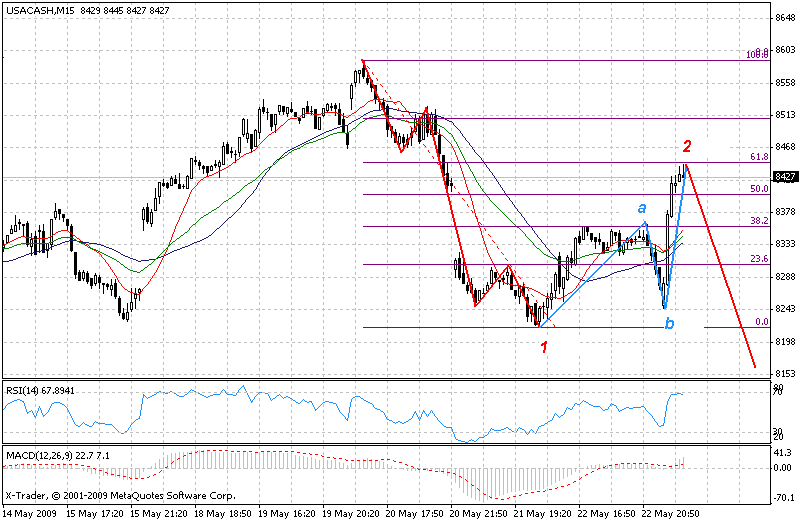The width and height of the screenshot is (808, 521).
Task: Select the blue wave label a
Action: pos(642,207)
